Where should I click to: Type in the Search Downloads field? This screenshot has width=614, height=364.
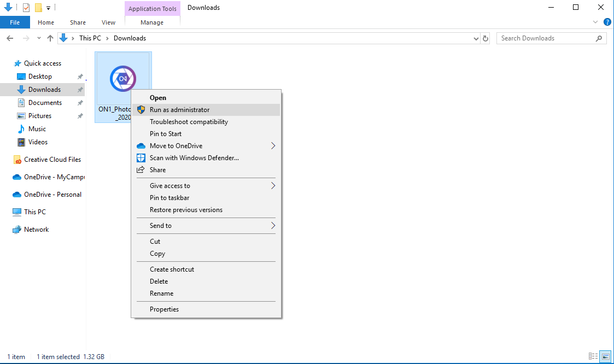tap(544, 38)
